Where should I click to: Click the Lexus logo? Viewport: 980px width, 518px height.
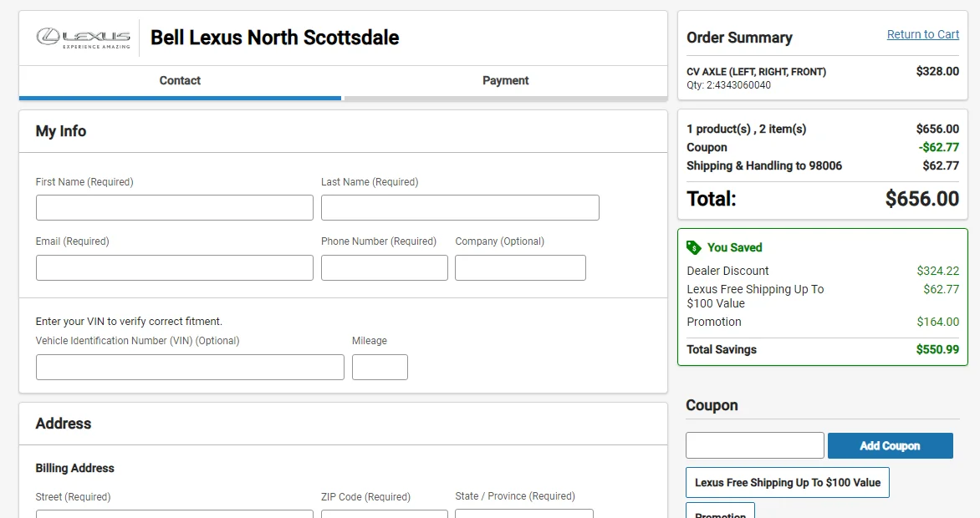click(x=83, y=38)
